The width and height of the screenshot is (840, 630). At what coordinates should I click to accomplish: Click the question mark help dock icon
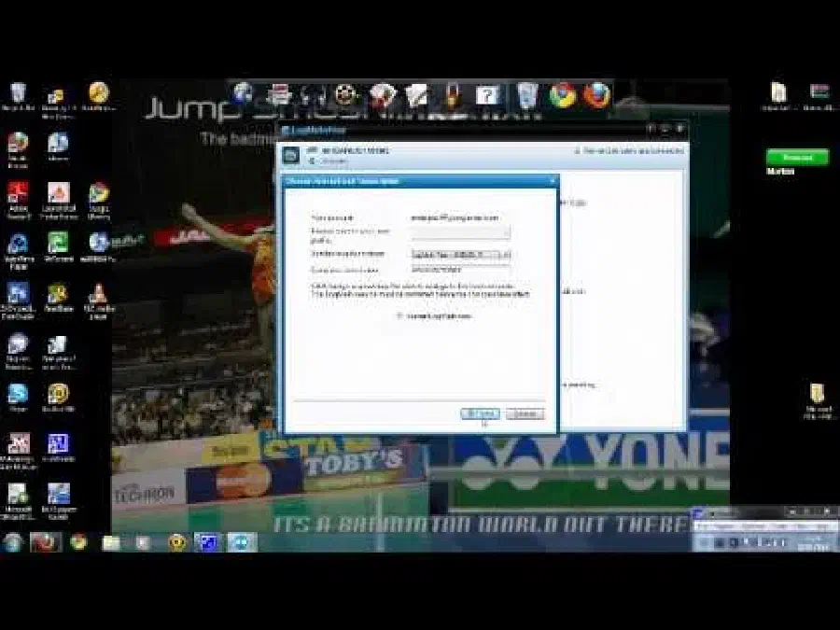(487, 94)
